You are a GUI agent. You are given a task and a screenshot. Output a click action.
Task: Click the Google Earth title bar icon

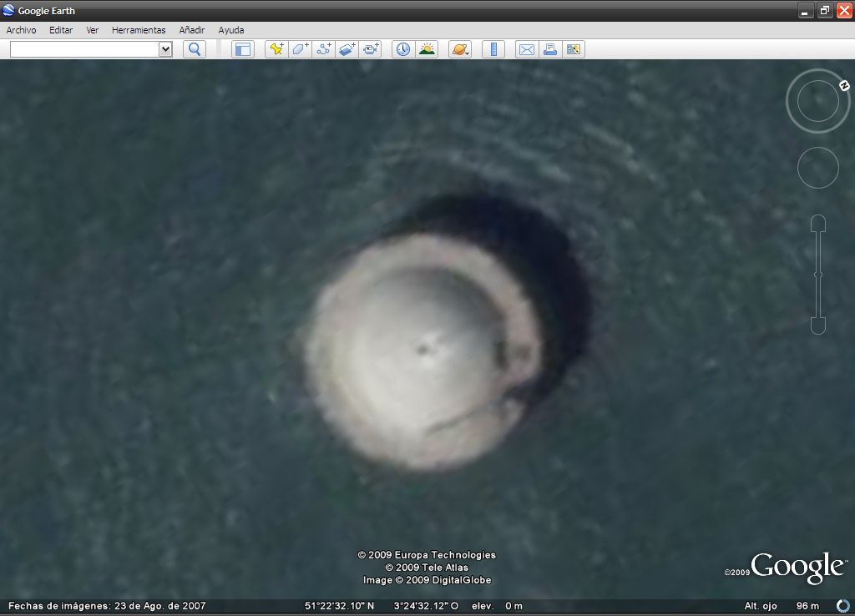pyautogui.click(x=8, y=10)
